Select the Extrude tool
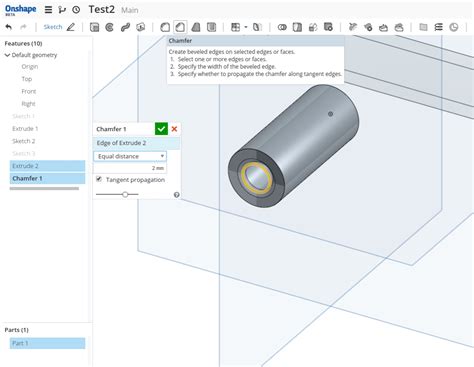 (x=94, y=27)
